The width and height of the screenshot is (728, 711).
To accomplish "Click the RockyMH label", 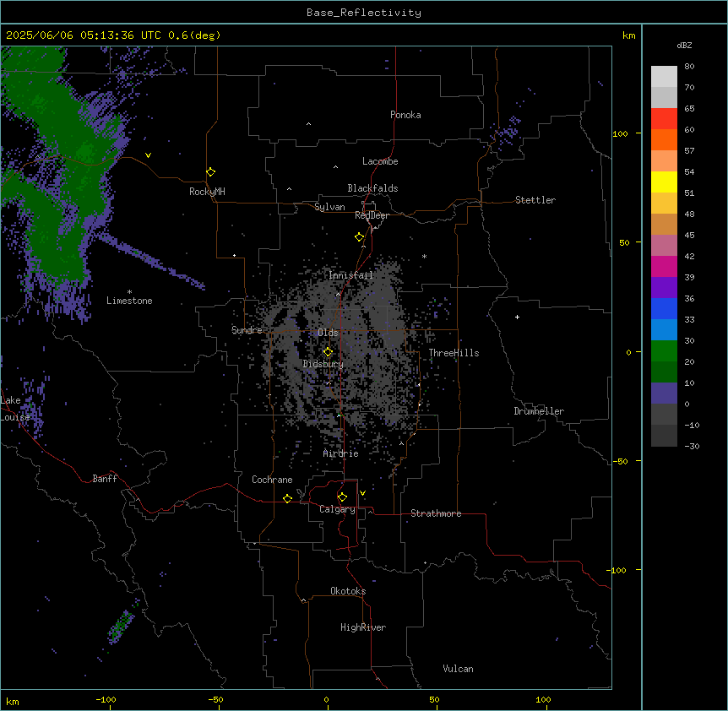I will [207, 192].
